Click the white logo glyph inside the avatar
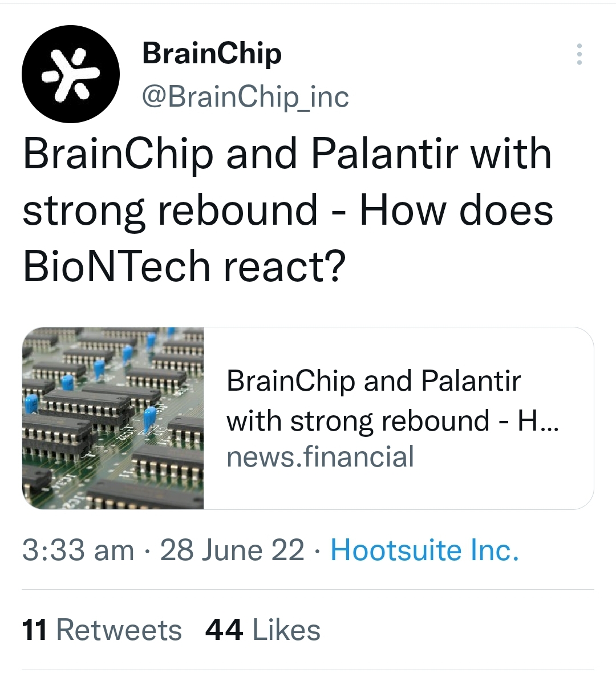This screenshot has height=673, width=616. click(x=70, y=75)
